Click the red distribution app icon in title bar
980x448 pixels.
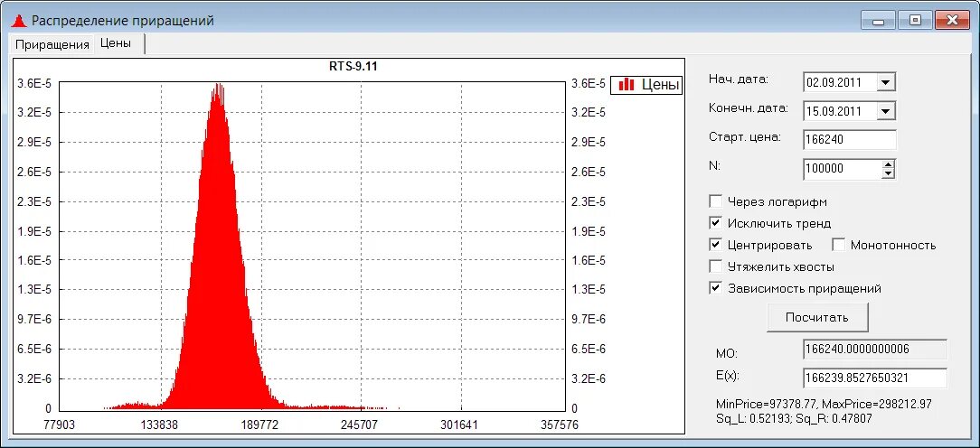(x=19, y=21)
